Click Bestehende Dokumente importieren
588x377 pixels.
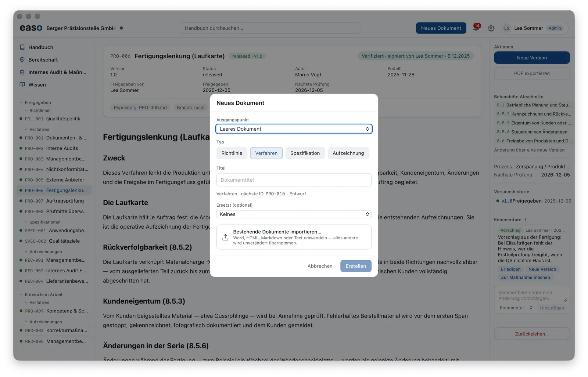[294, 237]
